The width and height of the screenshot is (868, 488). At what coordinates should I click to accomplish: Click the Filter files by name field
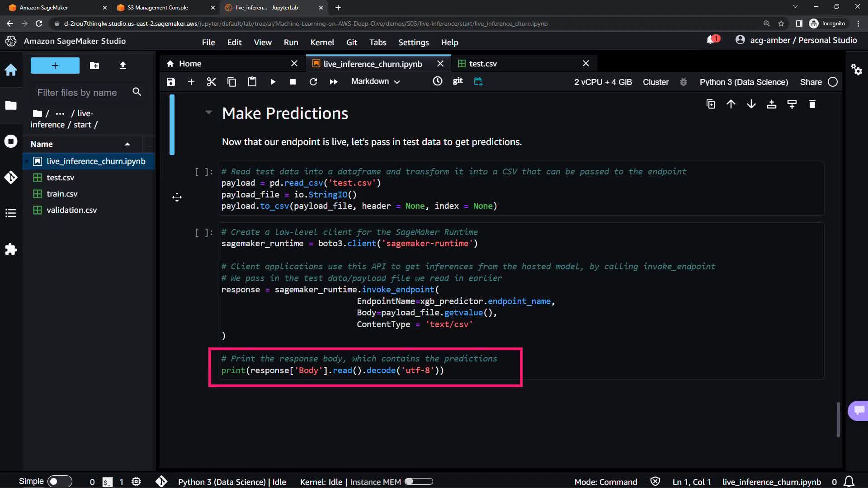coord(77,93)
